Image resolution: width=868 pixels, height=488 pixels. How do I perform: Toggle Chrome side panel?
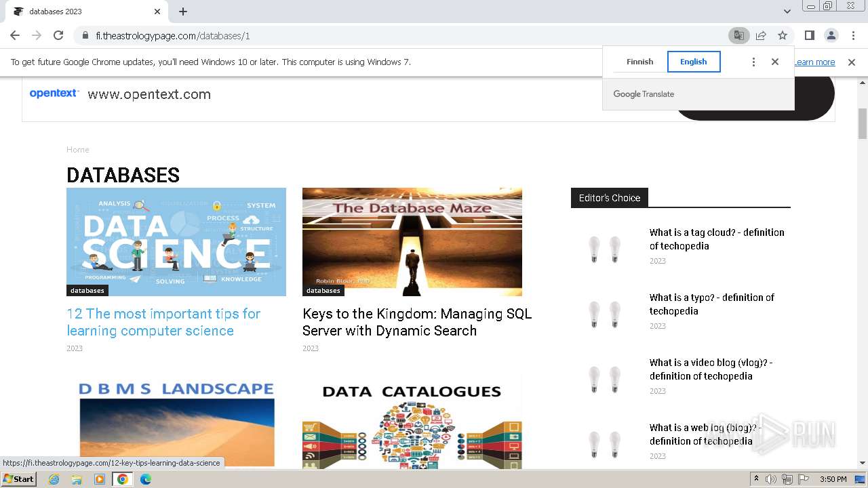pos(809,35)
